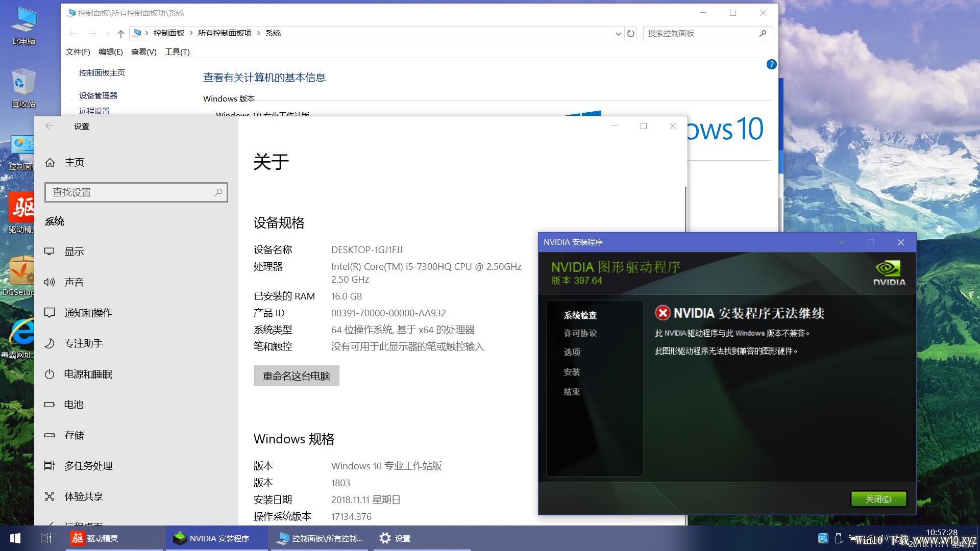Click the red error icon in NVIDIA installer
The width and height of the screenshot is (980, 551).
click(x=663, y=313)
